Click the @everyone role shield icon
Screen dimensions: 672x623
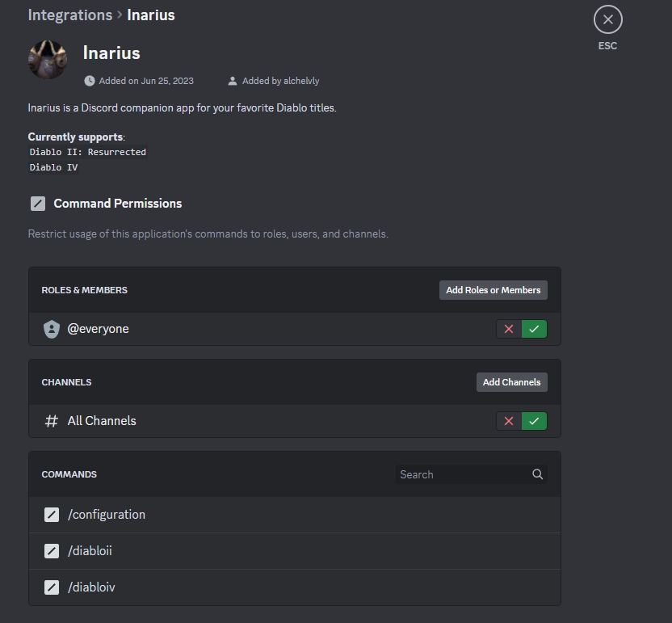coord(52,329)
